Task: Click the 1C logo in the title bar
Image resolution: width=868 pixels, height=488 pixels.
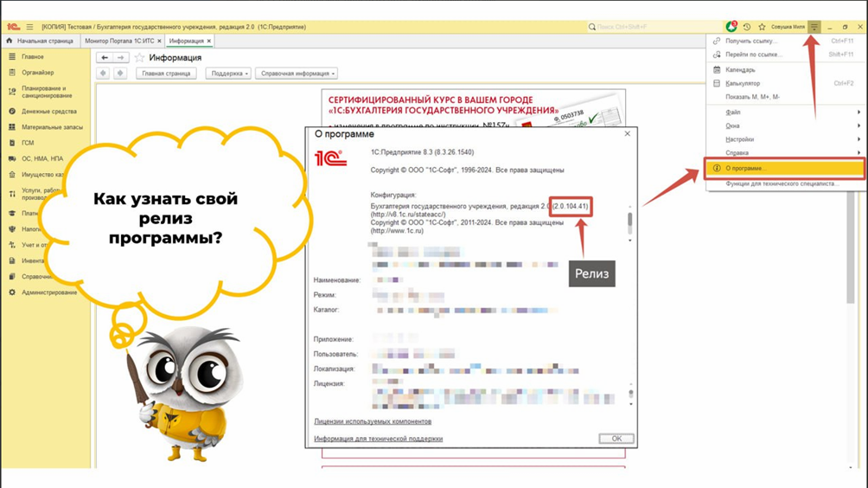Action: [x=13, y=27]
